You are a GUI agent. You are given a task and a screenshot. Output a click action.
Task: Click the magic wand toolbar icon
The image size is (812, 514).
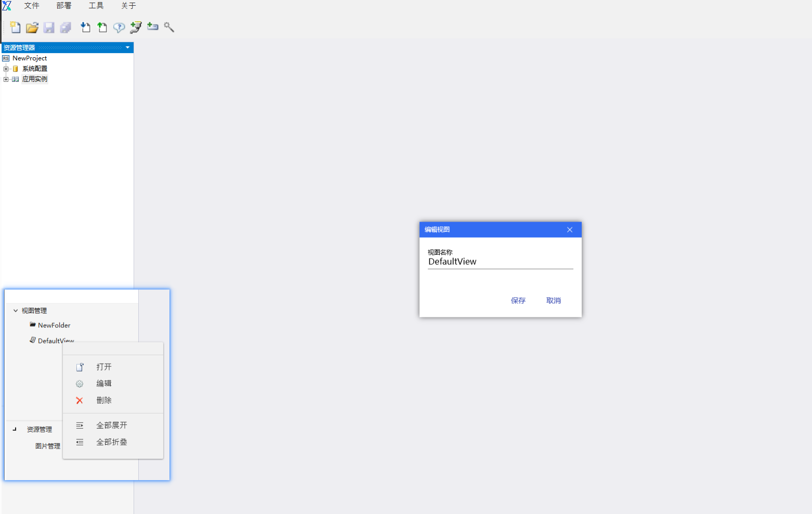[x=169, y=27]
